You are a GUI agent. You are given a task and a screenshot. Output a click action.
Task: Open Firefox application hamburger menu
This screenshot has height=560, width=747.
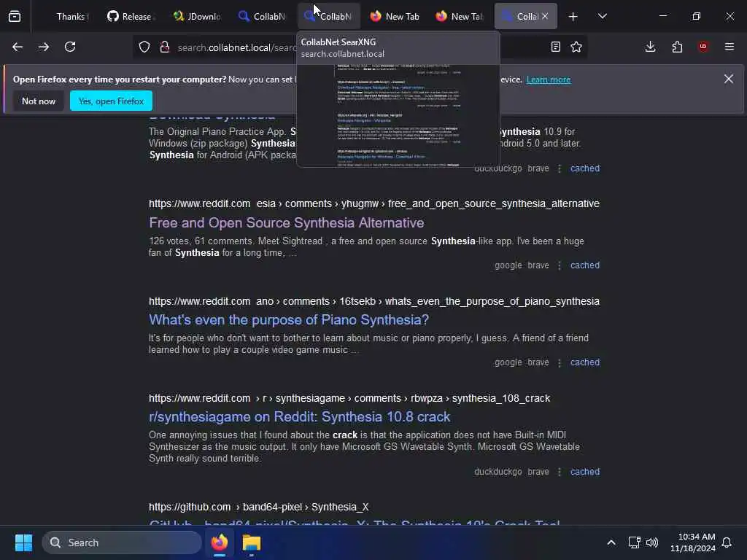pyautogui.click(x=729, y=47)
